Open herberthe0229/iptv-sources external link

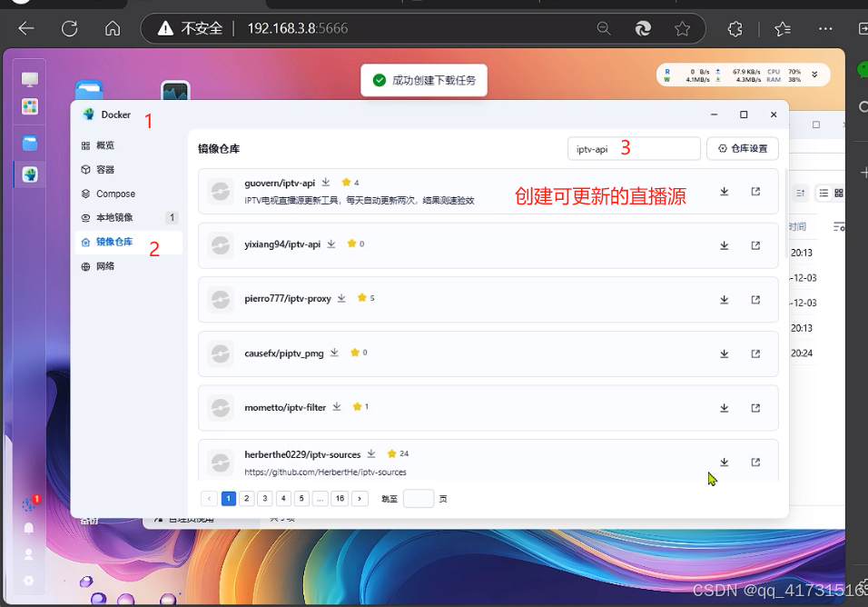point(755,462)
